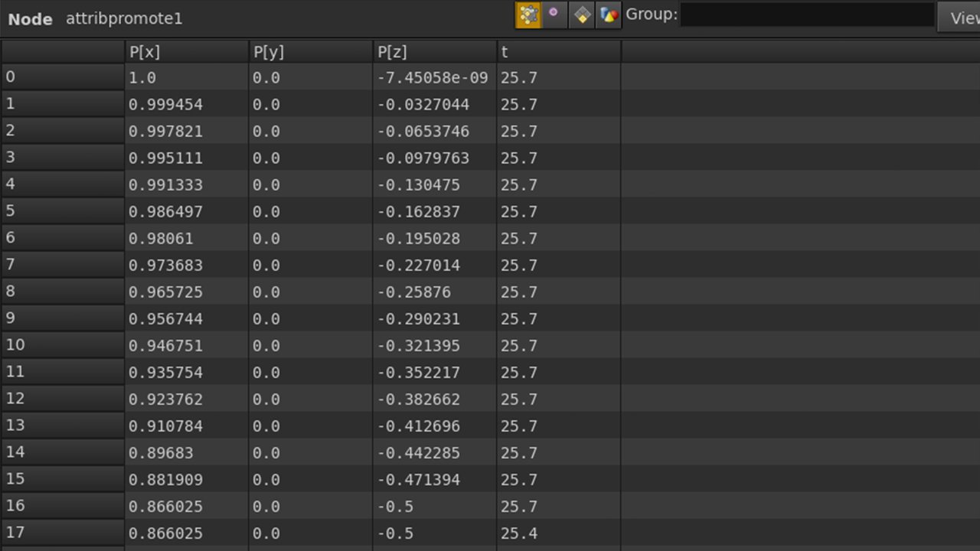Click the P[y] value 0.0 in row 8
The width and height of the screenshot is (980, 551).
click(266, 292)
